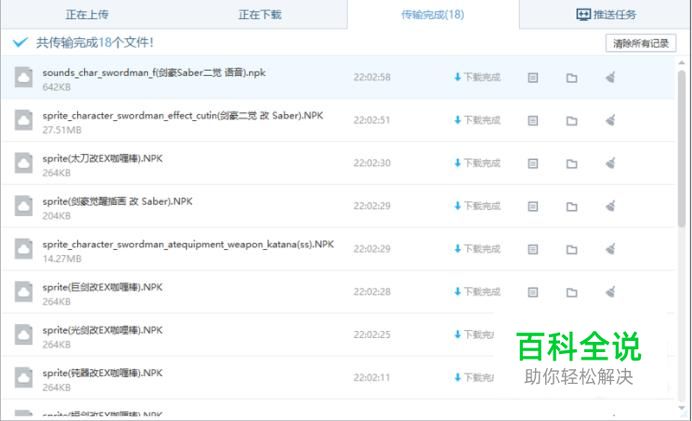Screen dimensions: 692x421
Task: Clear record broom icon for swordman_effect_cutin row
Action: pyautogui.click(x=610, y=120)
